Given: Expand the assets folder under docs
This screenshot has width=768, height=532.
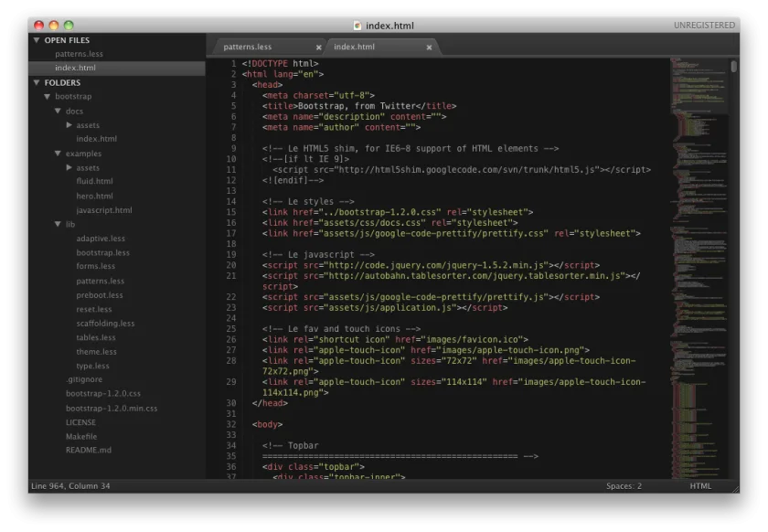Looking at the screenshot, I should (69, 125).
